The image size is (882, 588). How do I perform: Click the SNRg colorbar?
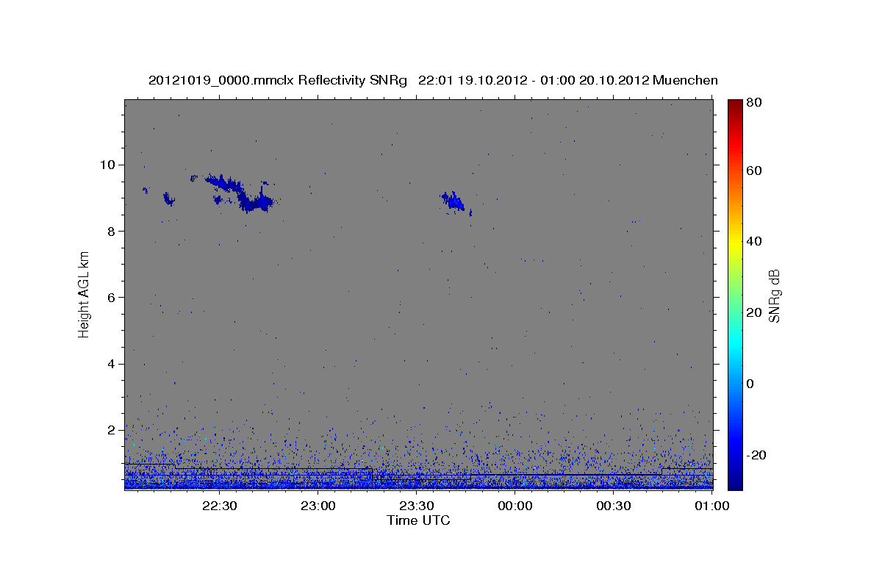point(734,295)
